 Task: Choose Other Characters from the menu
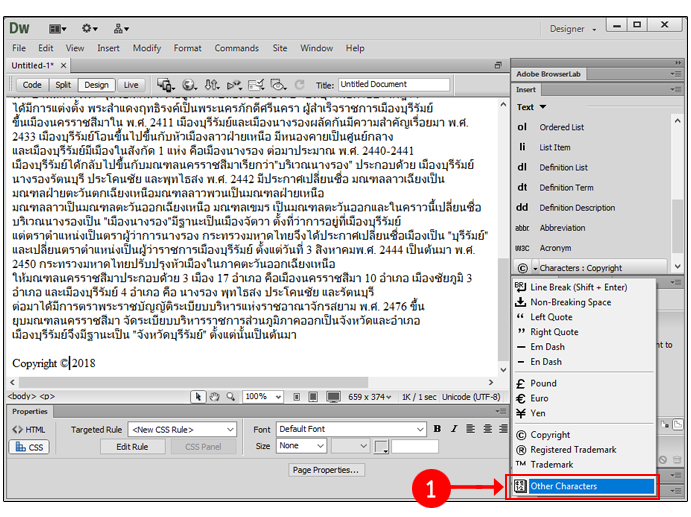tap(582, 486)
